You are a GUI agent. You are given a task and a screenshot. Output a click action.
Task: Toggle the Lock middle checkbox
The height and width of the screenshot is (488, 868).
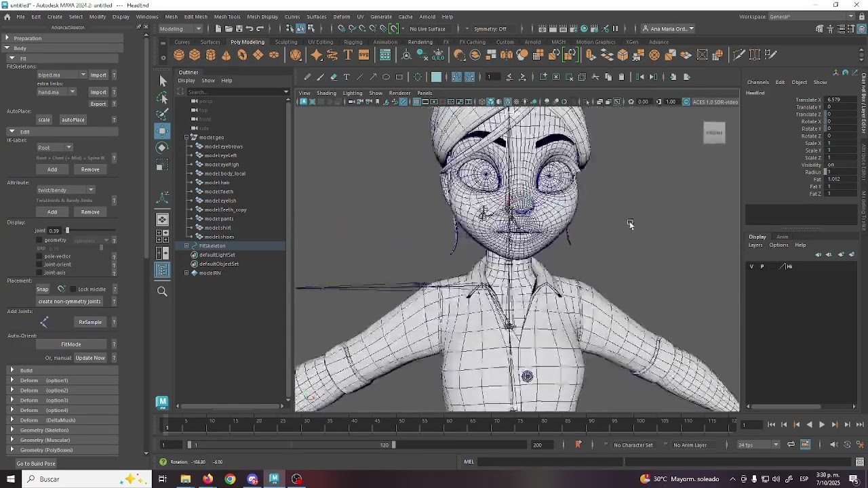click(73, 289)
